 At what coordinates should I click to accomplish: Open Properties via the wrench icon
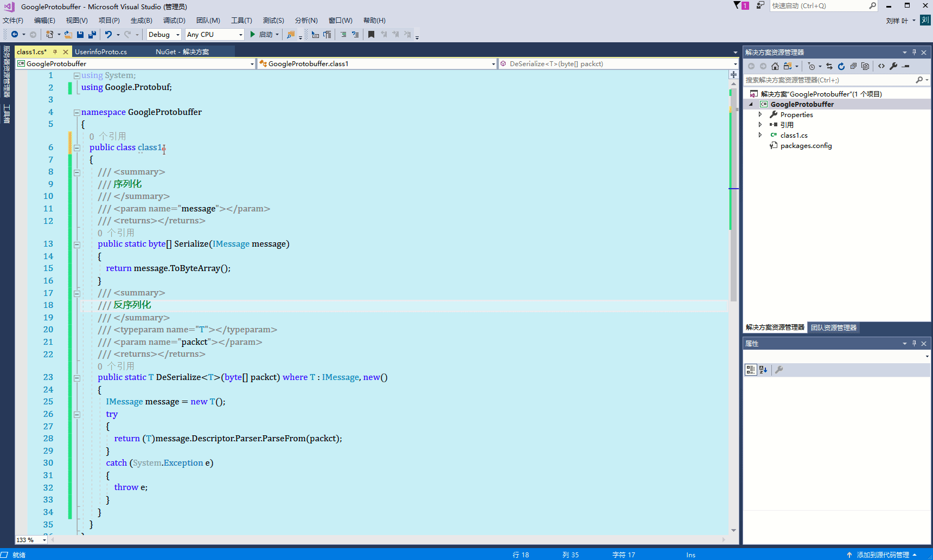(x=893, y=66)
